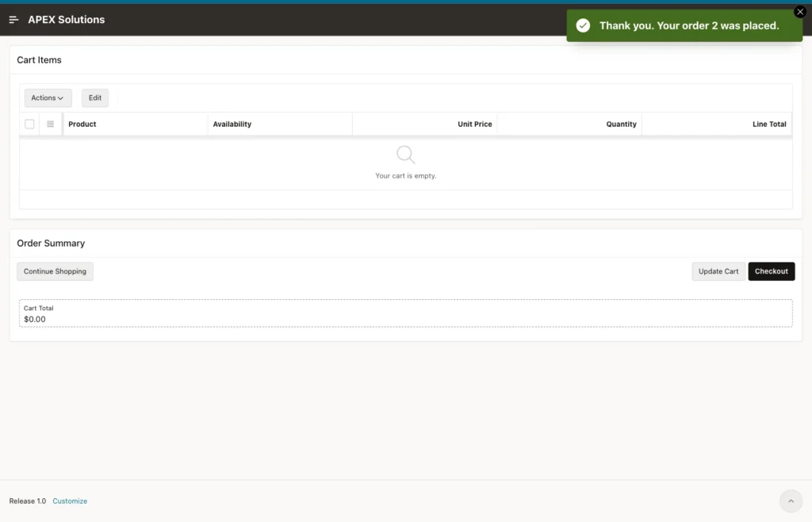Click the scroll-to-top chevron button
Image resolution: width=812 pixels, height=522 pixels.
(791, 501)
